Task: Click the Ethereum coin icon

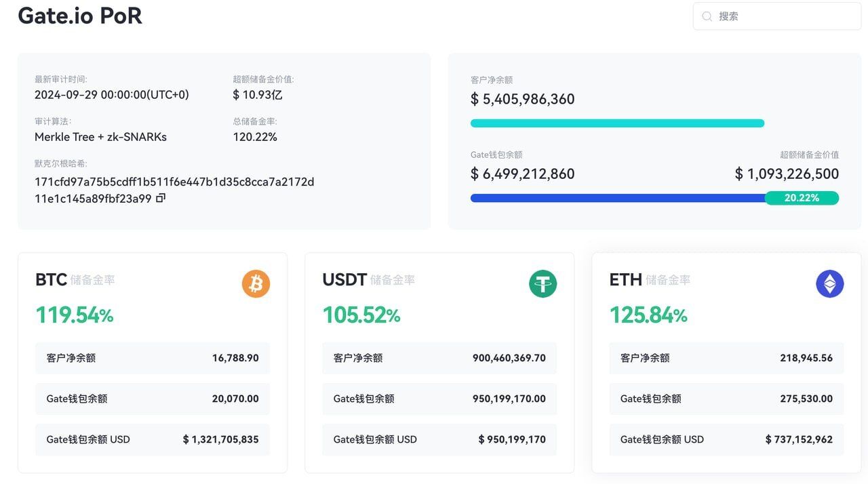Action: click(x=829, y=283)
